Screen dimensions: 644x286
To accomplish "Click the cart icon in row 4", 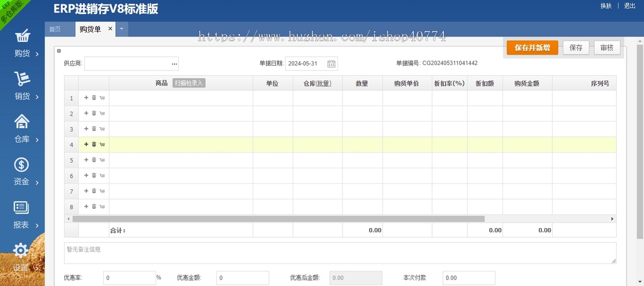I will pyautogui.click(x=102, y=144).
